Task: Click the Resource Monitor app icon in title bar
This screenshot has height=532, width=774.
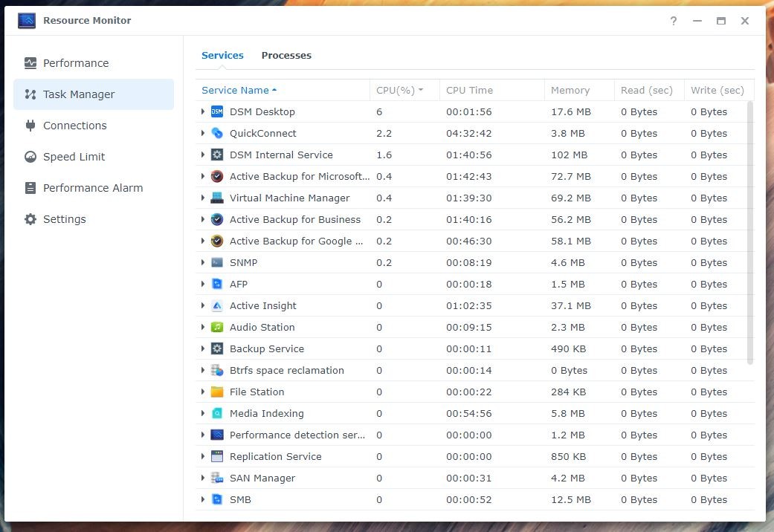Action: (x=27, y=21)
